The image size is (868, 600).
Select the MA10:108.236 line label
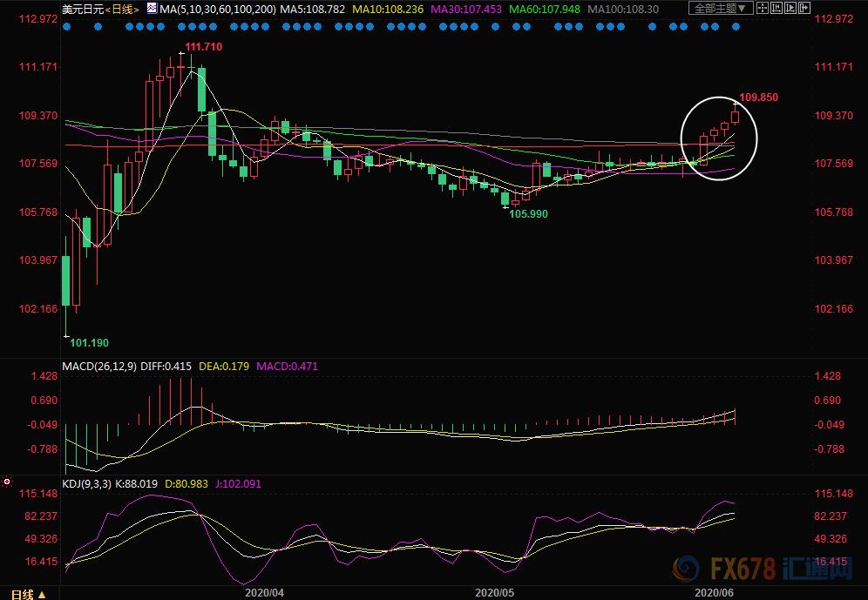click(x=388, y=10)
